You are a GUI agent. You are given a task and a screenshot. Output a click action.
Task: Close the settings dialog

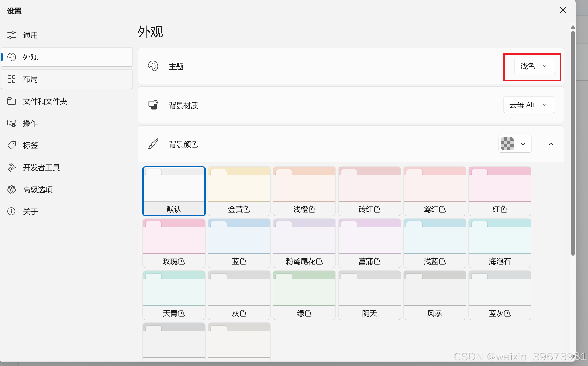coord(563,10)
